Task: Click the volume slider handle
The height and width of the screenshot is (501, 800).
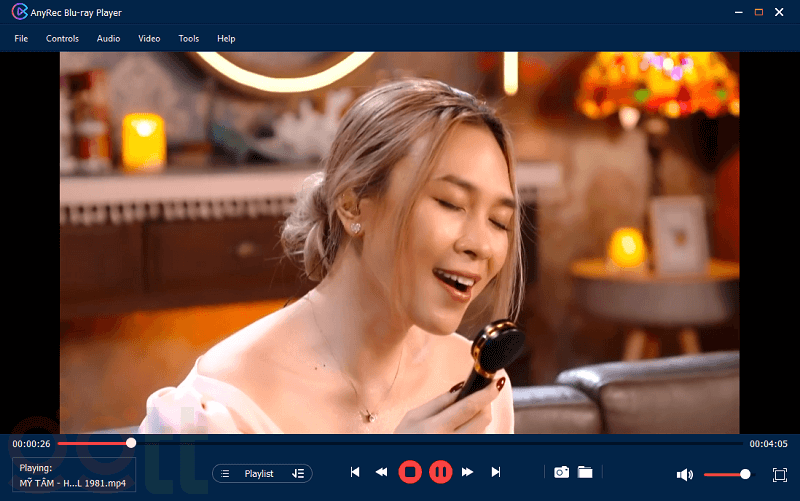Action: 745,474
